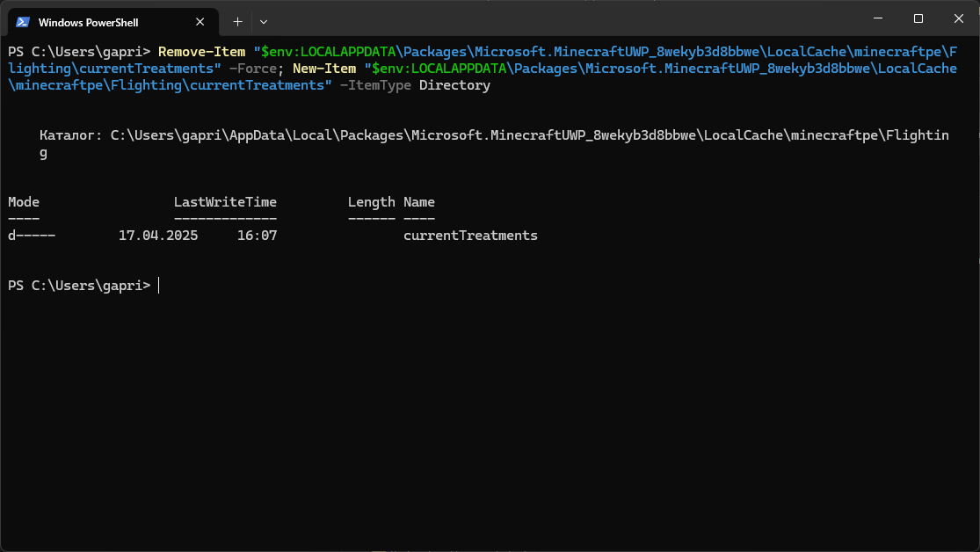980x552 pixels.
Task: Click the Каталог output path line
Action: (494, 144)
